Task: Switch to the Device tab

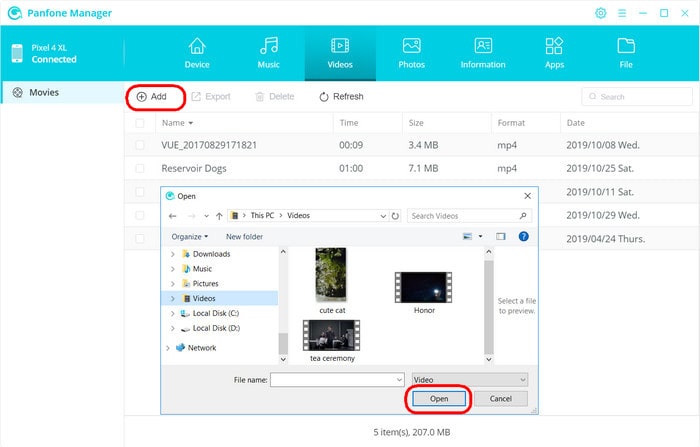Action: click(x=197, y=53)
